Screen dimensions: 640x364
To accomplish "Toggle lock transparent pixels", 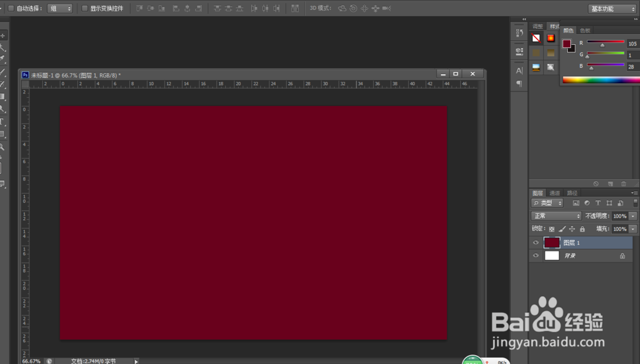I will pyautogui.click(x=552, y=229).
